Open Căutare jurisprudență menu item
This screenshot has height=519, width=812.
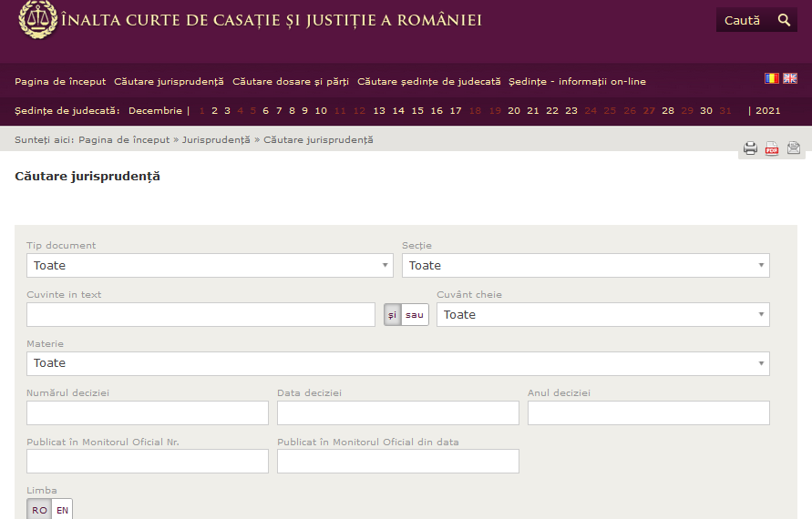[x=169, y=82]
